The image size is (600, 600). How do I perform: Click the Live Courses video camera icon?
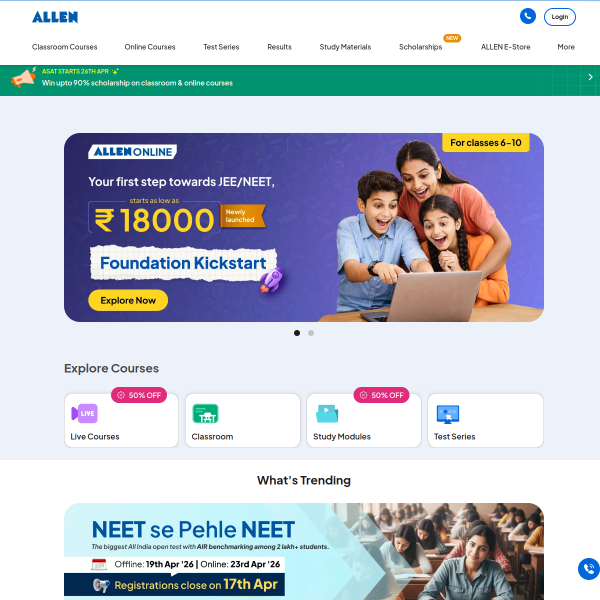pos(85,413)
